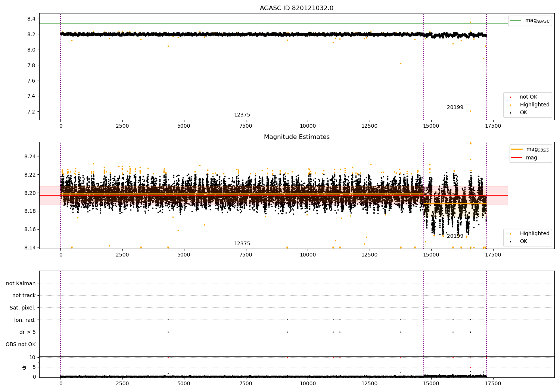The image size is (560, 392).
Task: Click the 7.4 tick label on top plot
Action: (31, 96)
